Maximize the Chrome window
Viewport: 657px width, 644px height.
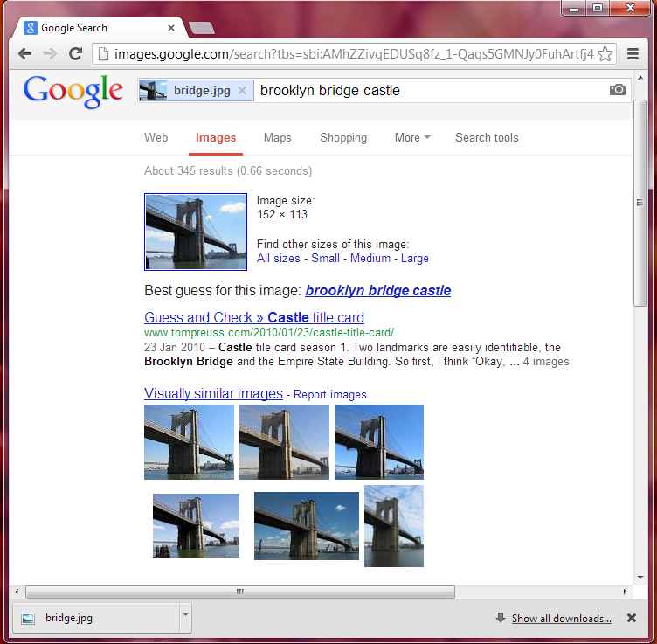click(x=598, y=9)
